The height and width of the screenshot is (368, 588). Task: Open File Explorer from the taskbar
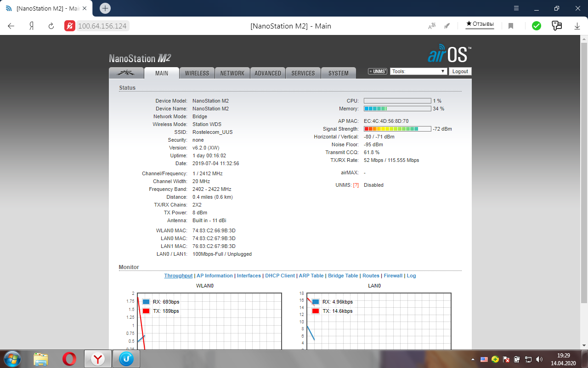[x=41, y=359]
